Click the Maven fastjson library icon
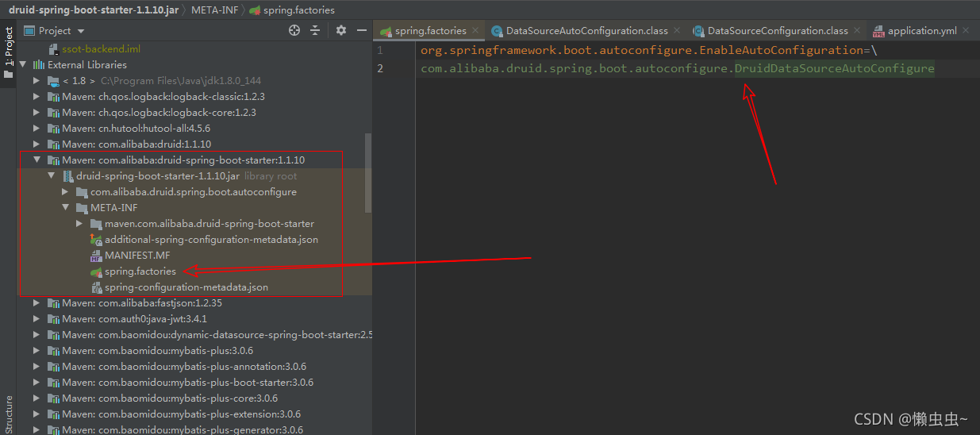The image size is (980, 435). (53, 303)
